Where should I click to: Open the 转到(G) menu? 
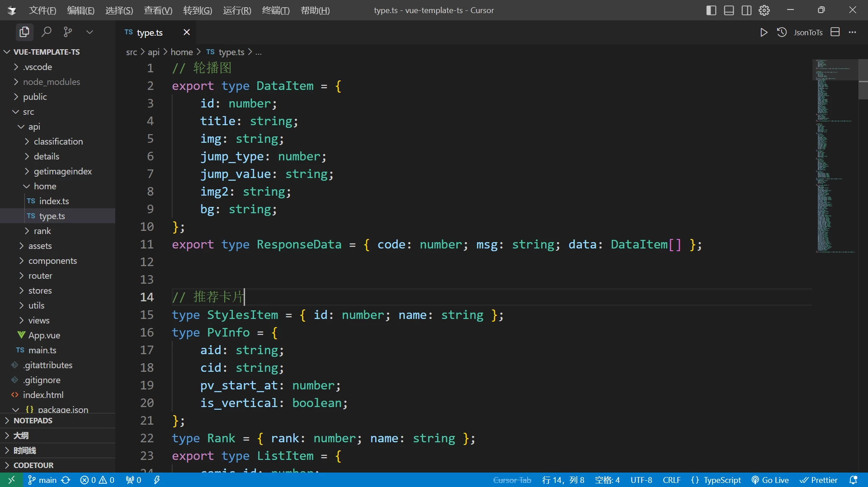pos(198,10)
